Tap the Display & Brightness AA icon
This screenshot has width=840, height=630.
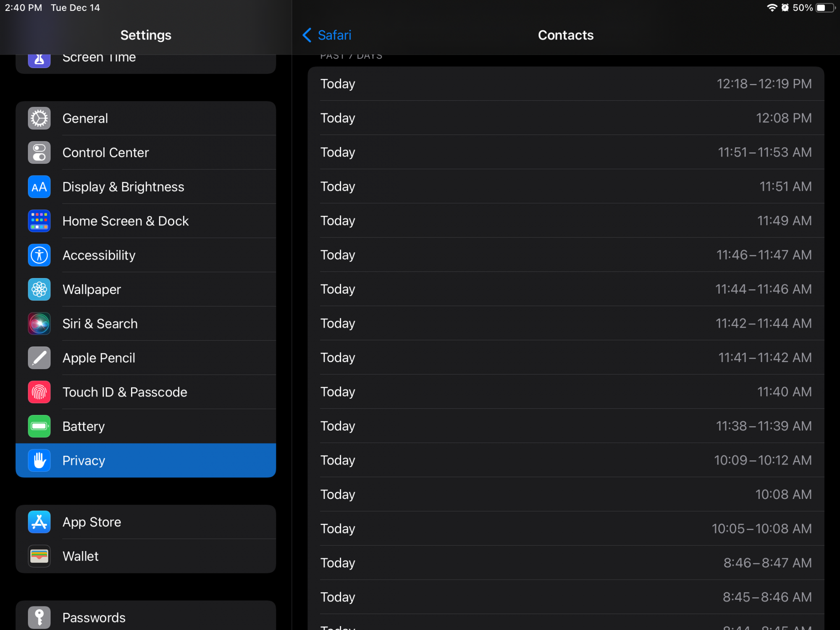click(39, 187)
